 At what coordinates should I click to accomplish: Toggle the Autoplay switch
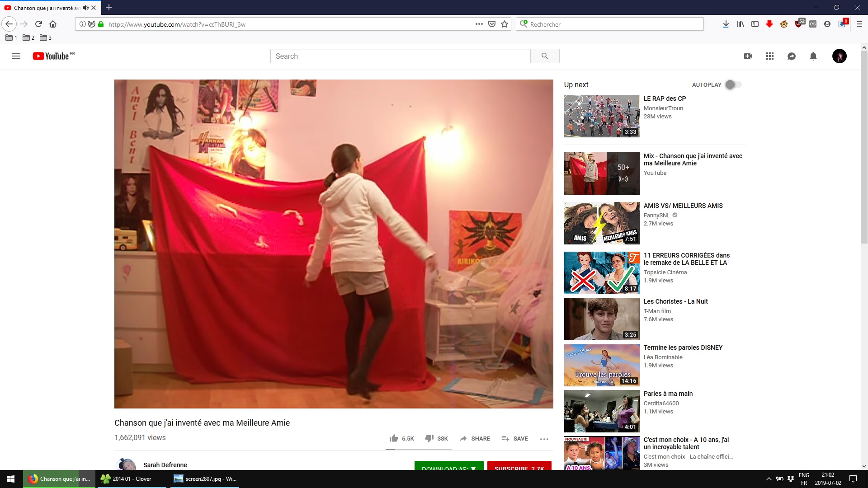pyautogui.click(x=733, y=84)
